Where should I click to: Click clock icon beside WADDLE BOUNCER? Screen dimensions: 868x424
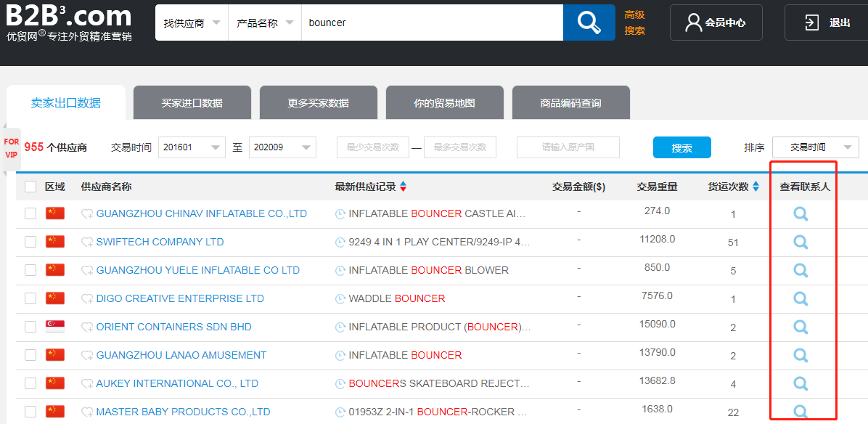point(340,299)
